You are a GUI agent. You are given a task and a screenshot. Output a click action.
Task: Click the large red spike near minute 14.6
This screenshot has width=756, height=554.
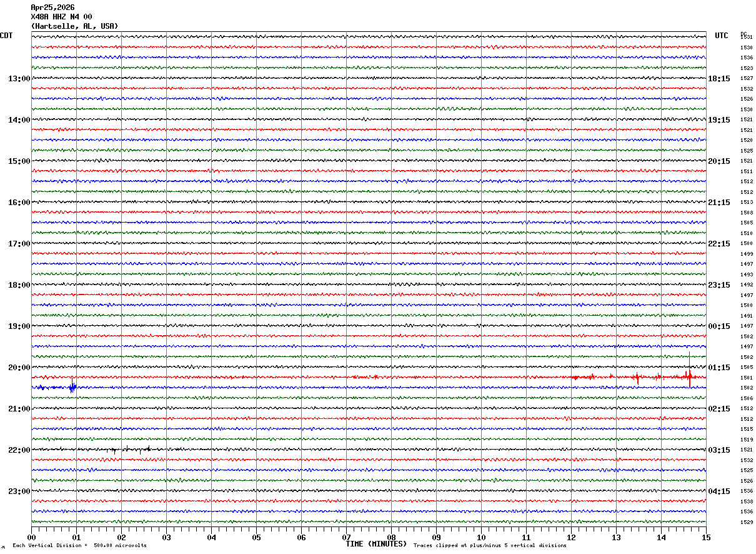(x=689, y=376)
